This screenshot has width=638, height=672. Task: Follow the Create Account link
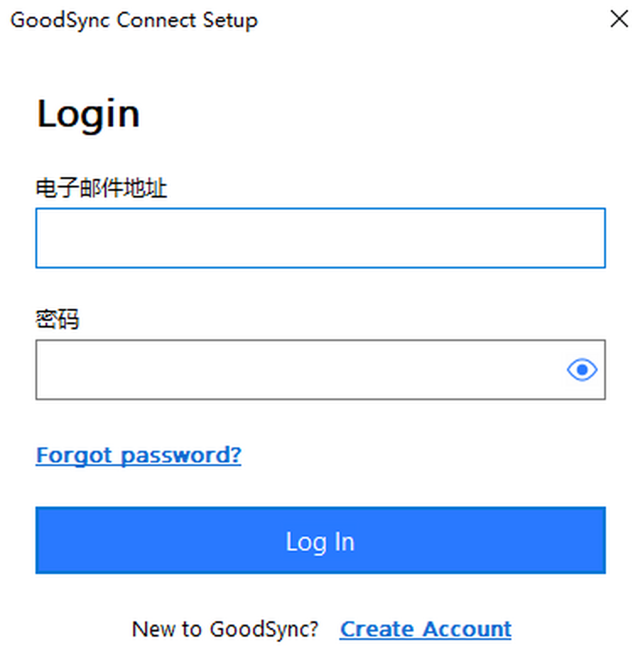(425, 629)
